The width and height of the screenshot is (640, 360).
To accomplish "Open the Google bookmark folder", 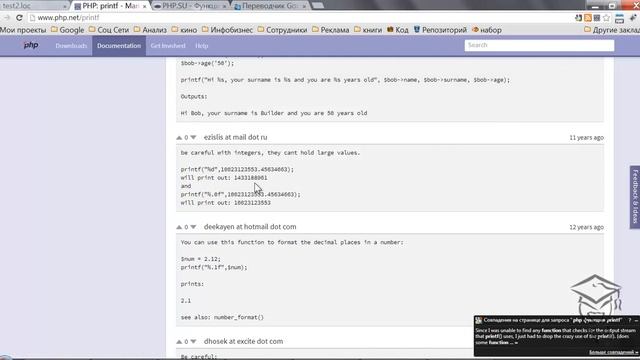I will [x=67, y=30].
